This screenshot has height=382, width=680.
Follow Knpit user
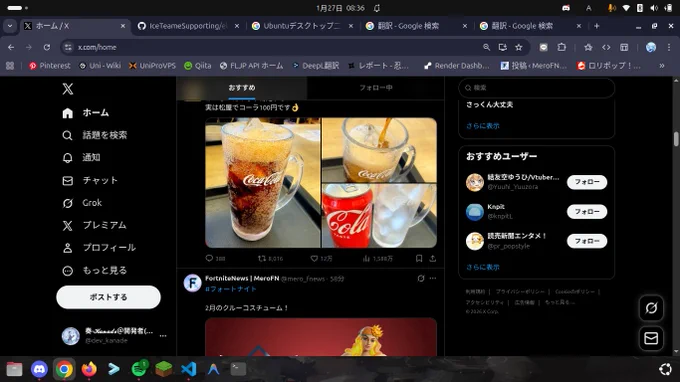coord(587,212)
